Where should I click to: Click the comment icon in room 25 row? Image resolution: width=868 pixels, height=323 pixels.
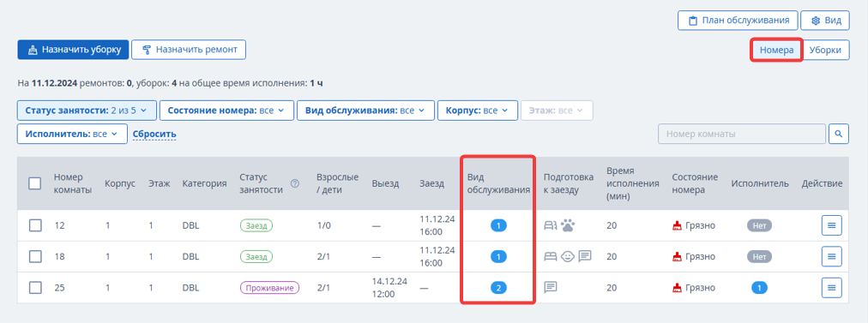click(551, 288)
